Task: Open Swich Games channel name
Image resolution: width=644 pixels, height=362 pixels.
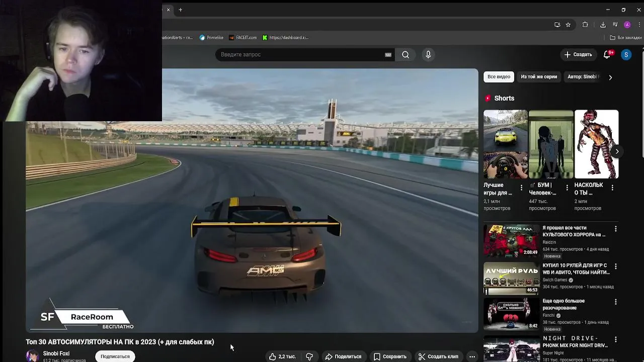Action: point(554,280)
